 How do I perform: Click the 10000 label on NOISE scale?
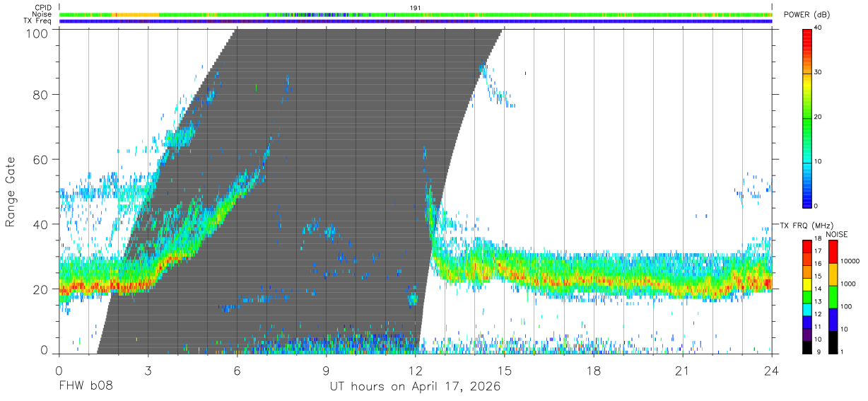[x=849, y=261]
